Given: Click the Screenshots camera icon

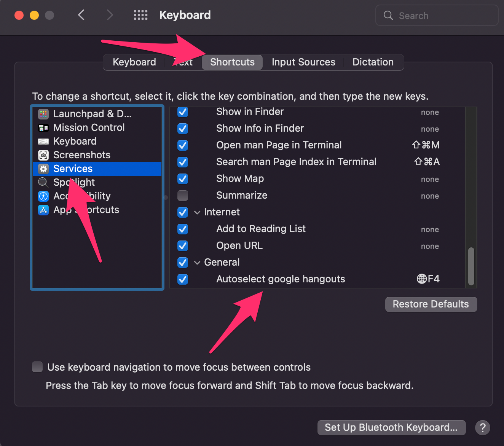Looking at the screenshot, I should coord(43,155).
